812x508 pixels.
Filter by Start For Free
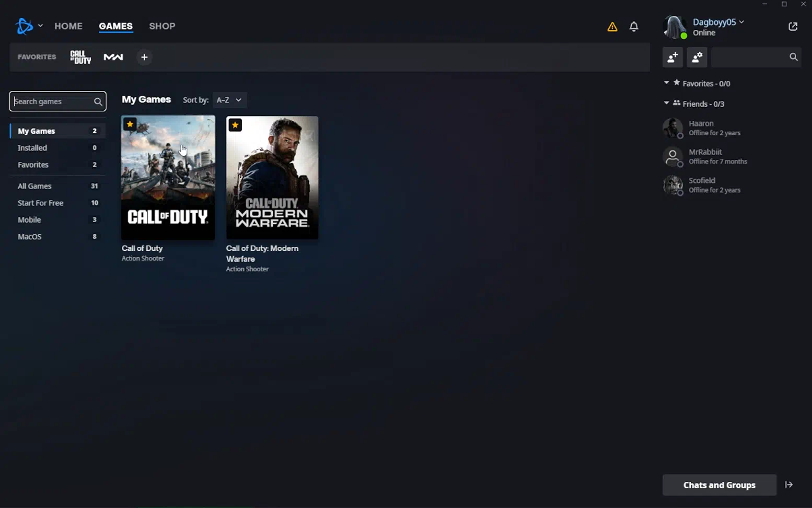[x=57, y=203]
